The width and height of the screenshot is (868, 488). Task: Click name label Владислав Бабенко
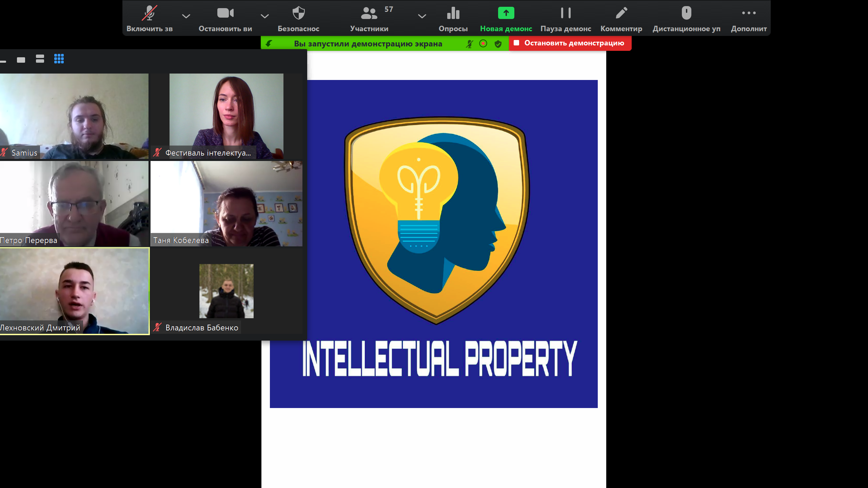(x=202, y=328)
